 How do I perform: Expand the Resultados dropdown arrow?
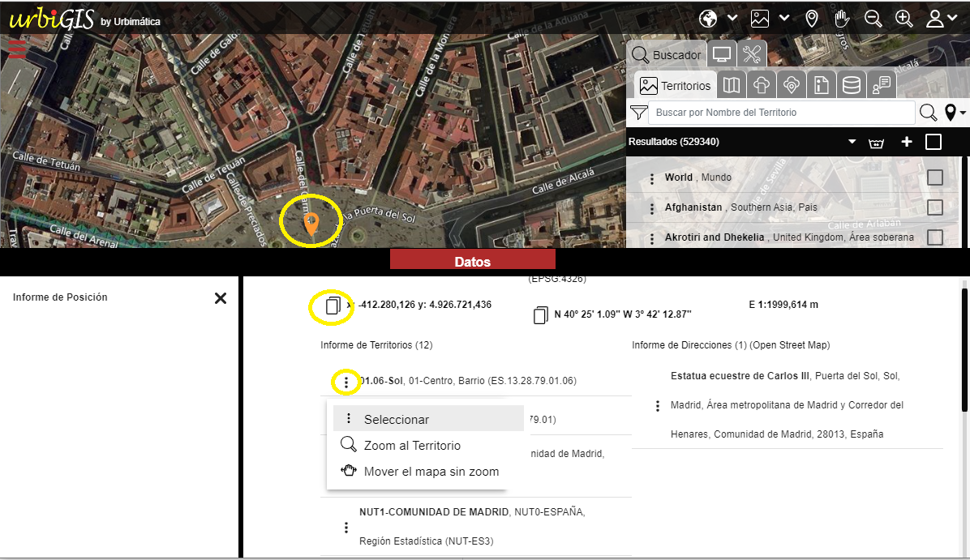(x=852, y=142)
